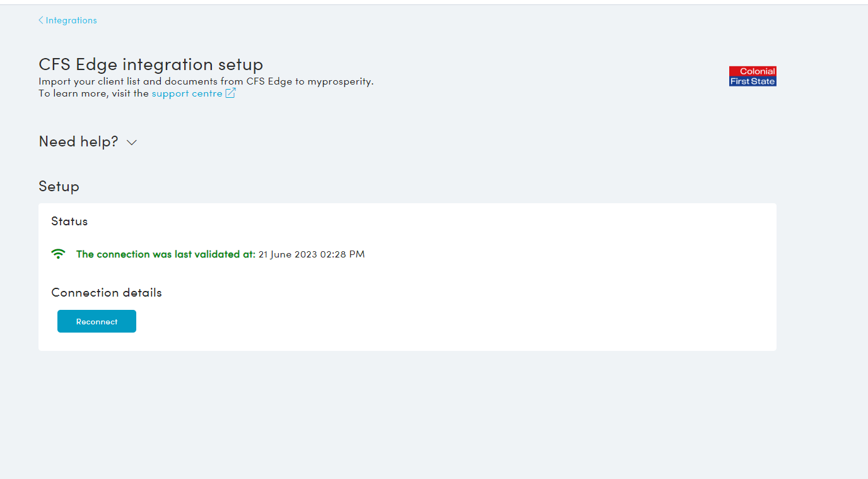Go back to Integrations page
The height and width of the screenshot is (479, 868).
point(67,20)
